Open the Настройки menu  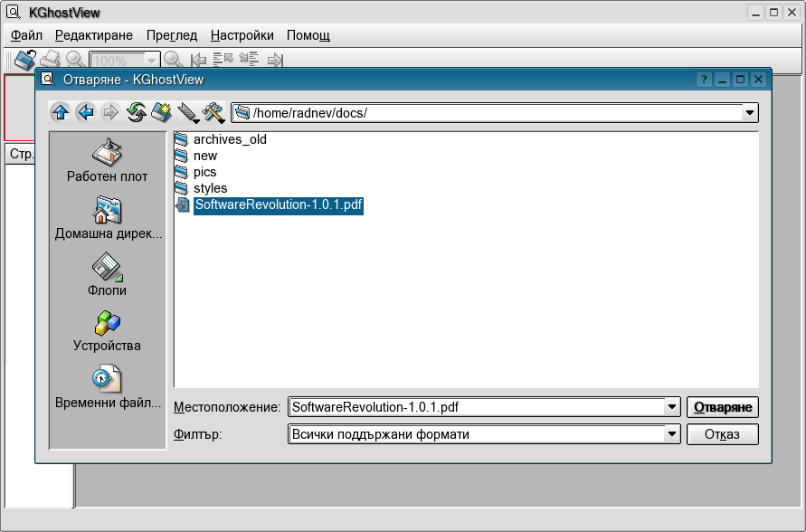(242, 35)
